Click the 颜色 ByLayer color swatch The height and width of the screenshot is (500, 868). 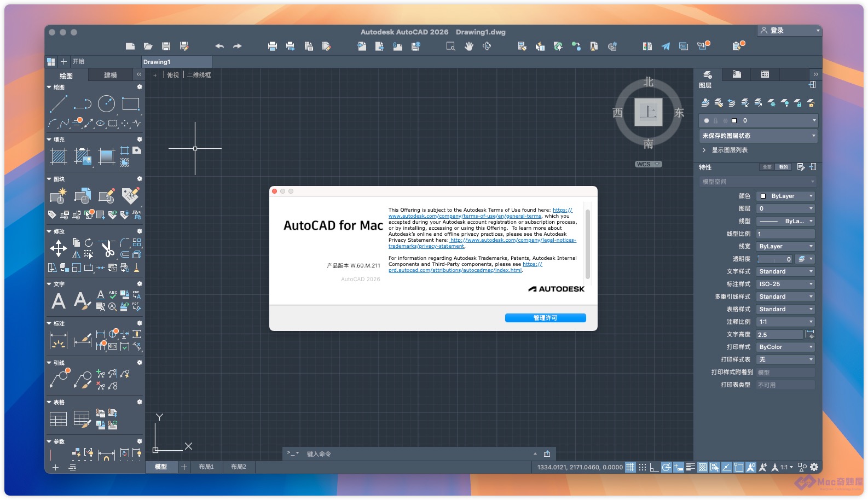[763, 196]
